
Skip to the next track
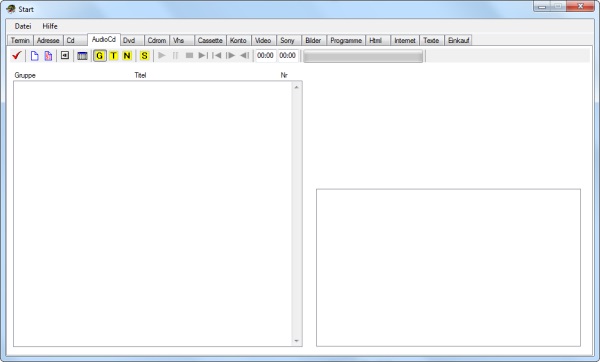[203, 55]
